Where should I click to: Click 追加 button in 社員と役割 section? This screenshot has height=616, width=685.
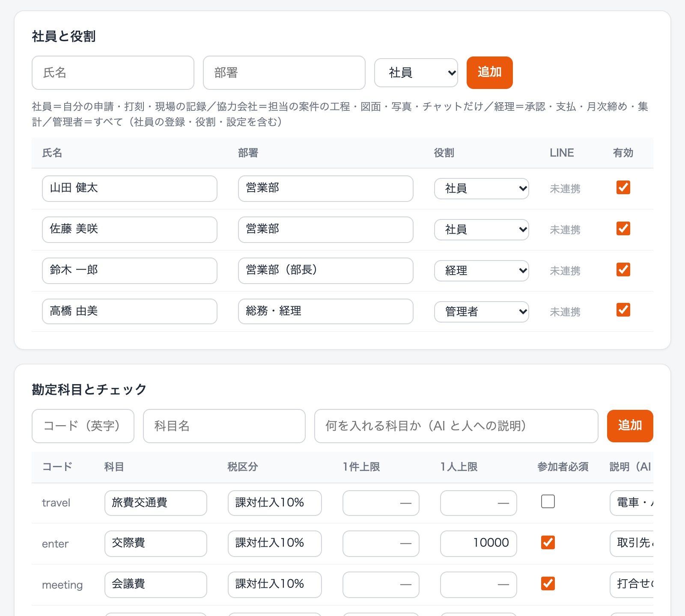(490, 73)
